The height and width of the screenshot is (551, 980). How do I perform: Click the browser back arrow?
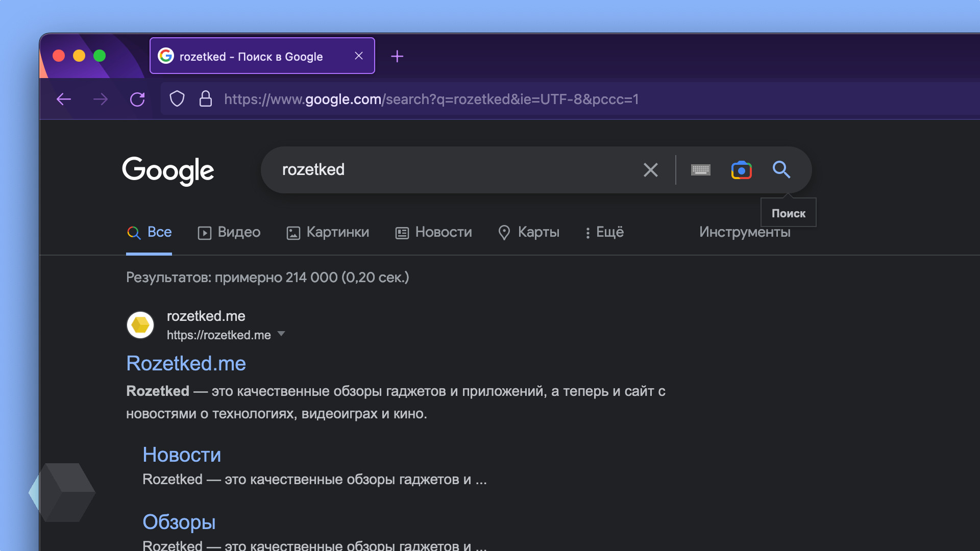click(x=64, y=99)
